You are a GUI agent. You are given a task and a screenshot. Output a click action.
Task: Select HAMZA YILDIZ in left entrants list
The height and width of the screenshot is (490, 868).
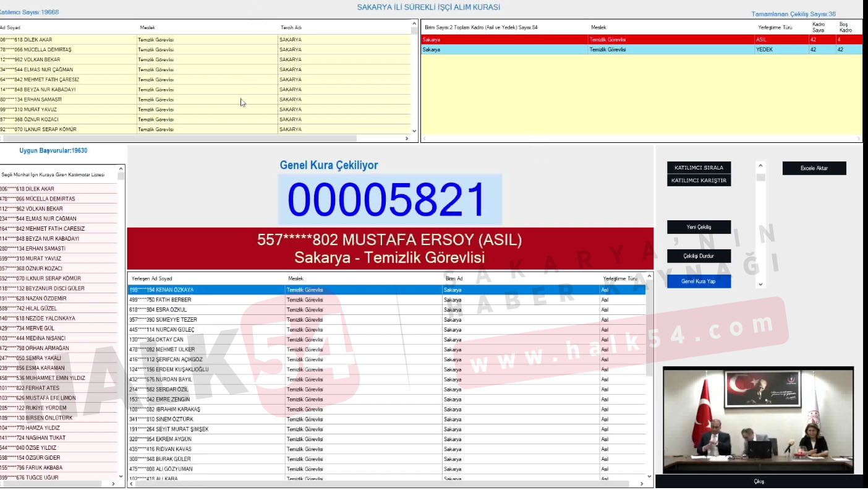pyautogui.click(x=59, y=428)
